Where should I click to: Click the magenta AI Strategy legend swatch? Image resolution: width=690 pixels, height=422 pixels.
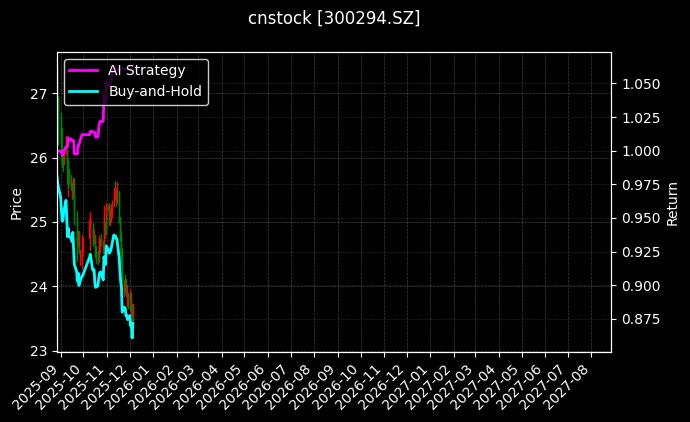[83, 70]
